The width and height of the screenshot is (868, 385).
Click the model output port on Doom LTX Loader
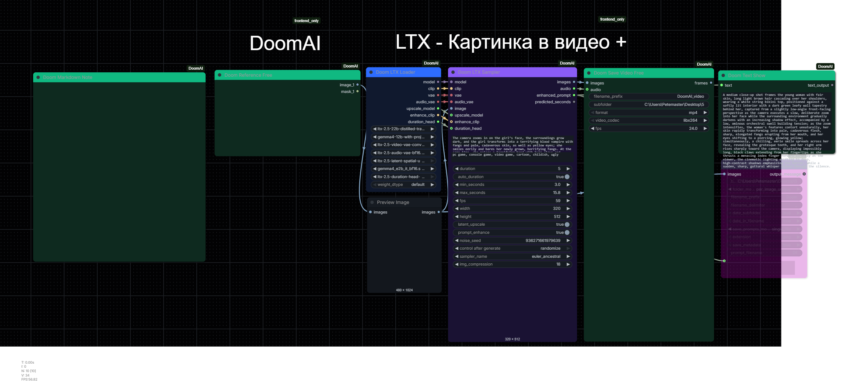[438, 82]
